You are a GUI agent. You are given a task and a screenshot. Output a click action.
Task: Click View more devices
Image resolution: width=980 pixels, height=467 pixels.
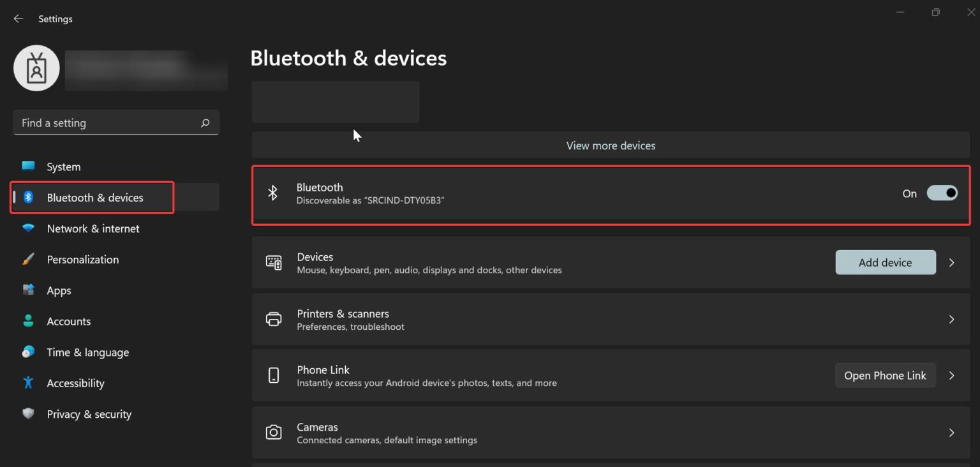pos(610,145)
